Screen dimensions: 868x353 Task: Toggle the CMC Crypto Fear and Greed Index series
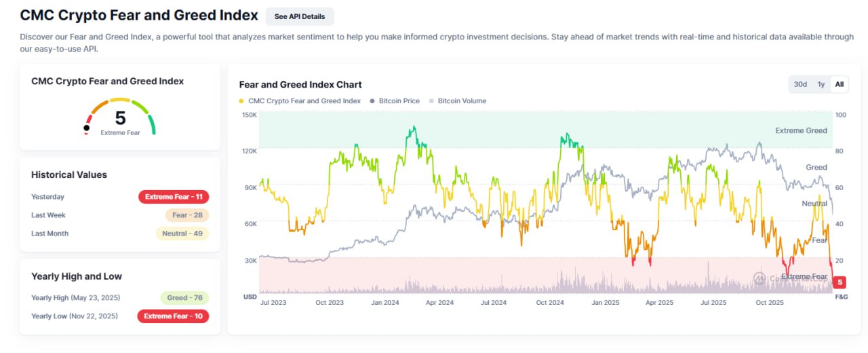click(304, 101)
